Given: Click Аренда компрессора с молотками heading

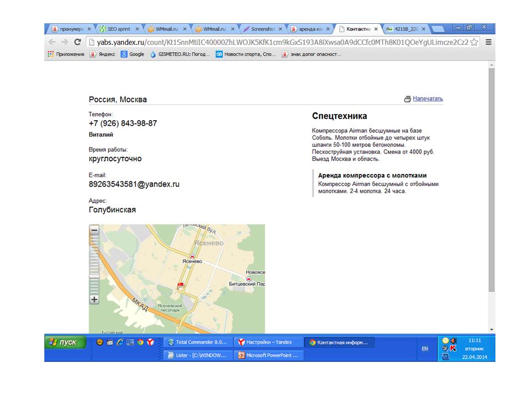Looking at the screenshot, I should tap(372, 176).
